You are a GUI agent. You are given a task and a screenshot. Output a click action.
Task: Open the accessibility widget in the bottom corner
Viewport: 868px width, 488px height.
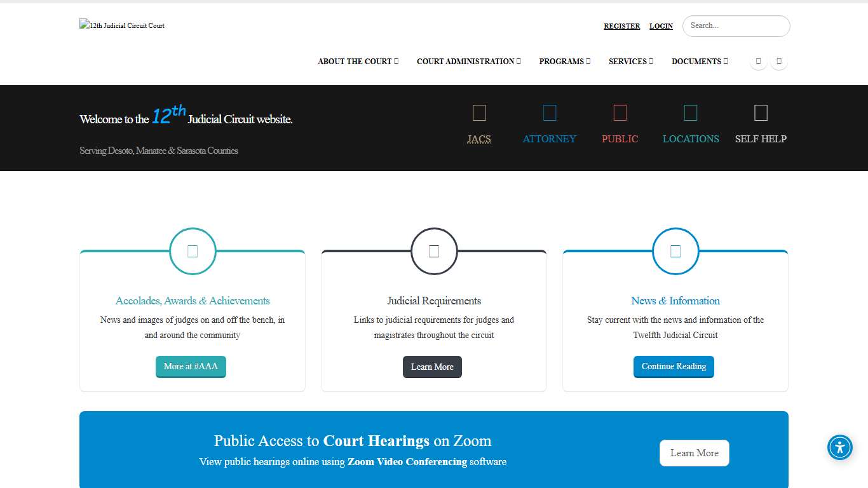point(839,447)
